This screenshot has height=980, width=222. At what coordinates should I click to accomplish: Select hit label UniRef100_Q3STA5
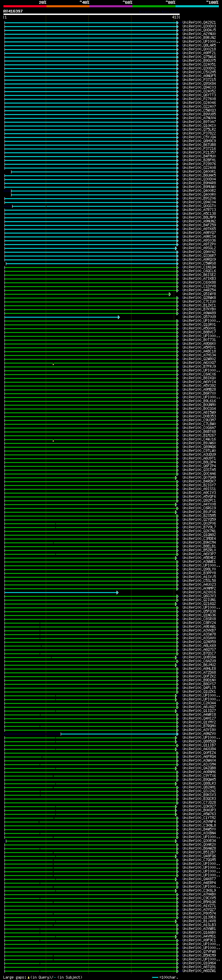pyautogui.click(x=199, y=470)
